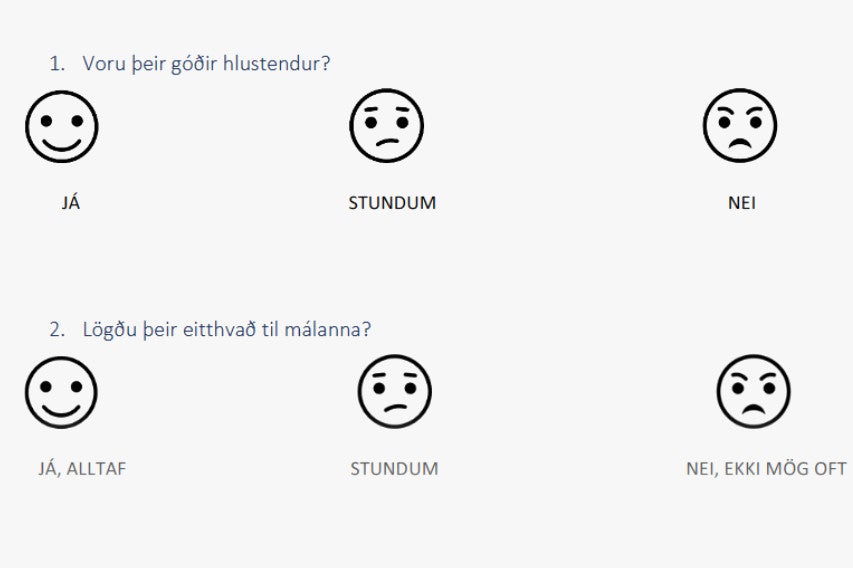Choose the unsure face above first STUNDUM
853x568 pixels.
386,126
